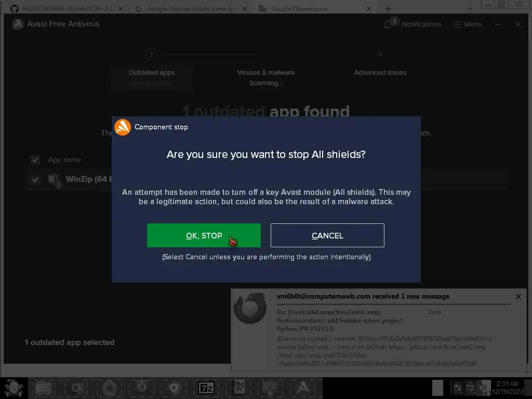Close the Google Переводчик tab
This screenshot has height=399, width=532.
pyautogui.click(x=369, y=9)
